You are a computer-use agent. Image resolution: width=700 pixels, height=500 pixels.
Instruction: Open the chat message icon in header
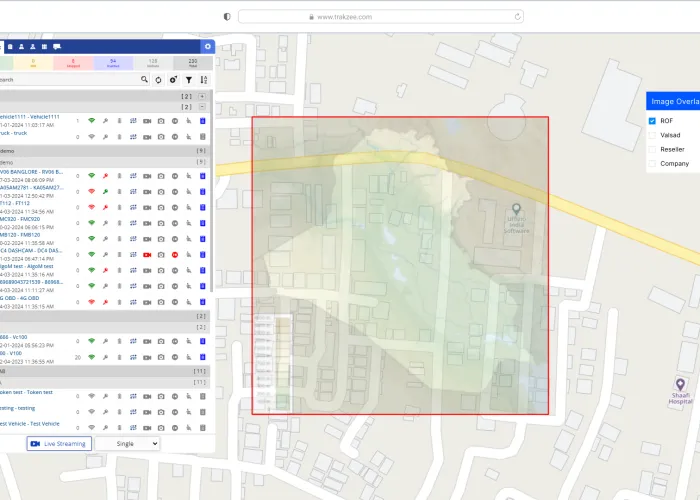click(57, 46)
